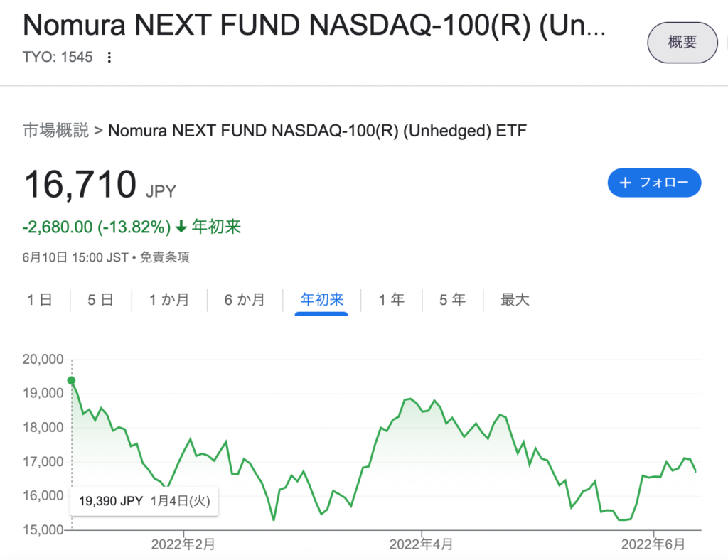The width and height of the screenshot is (728, 560).
Task: Open the 免責条項 disclaimer link
Action: coord(165,257)
